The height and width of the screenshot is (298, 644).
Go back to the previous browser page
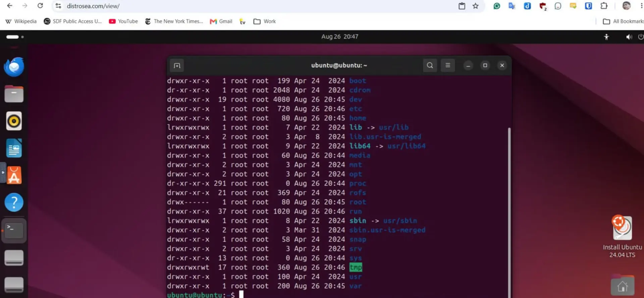10,6
